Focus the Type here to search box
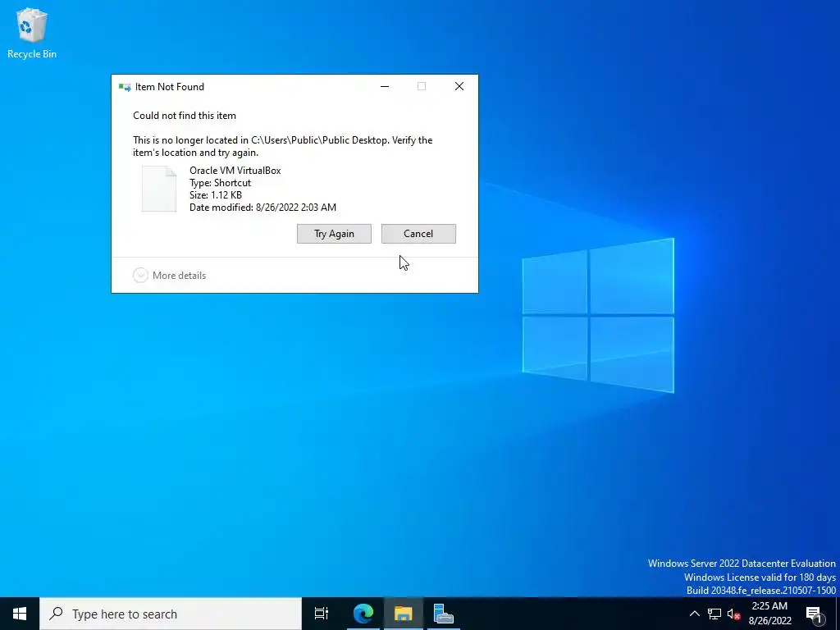 pyautogui.click(x=171, y=614)
